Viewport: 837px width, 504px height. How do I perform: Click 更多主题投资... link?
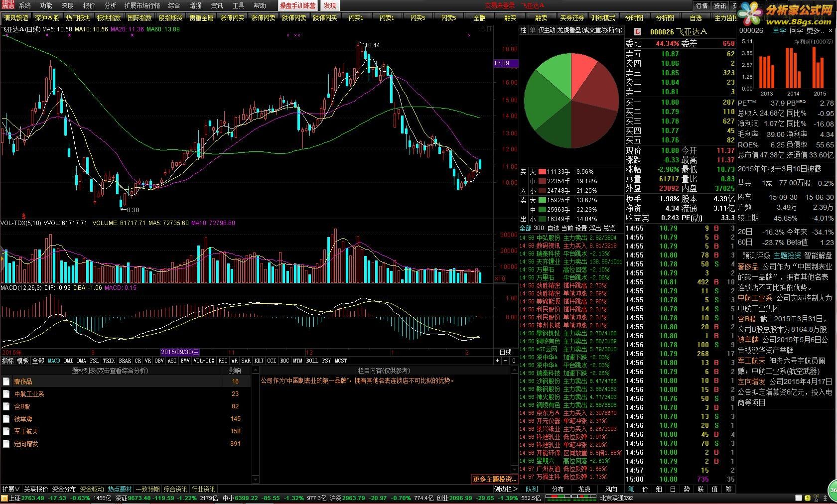coord(495,479)
